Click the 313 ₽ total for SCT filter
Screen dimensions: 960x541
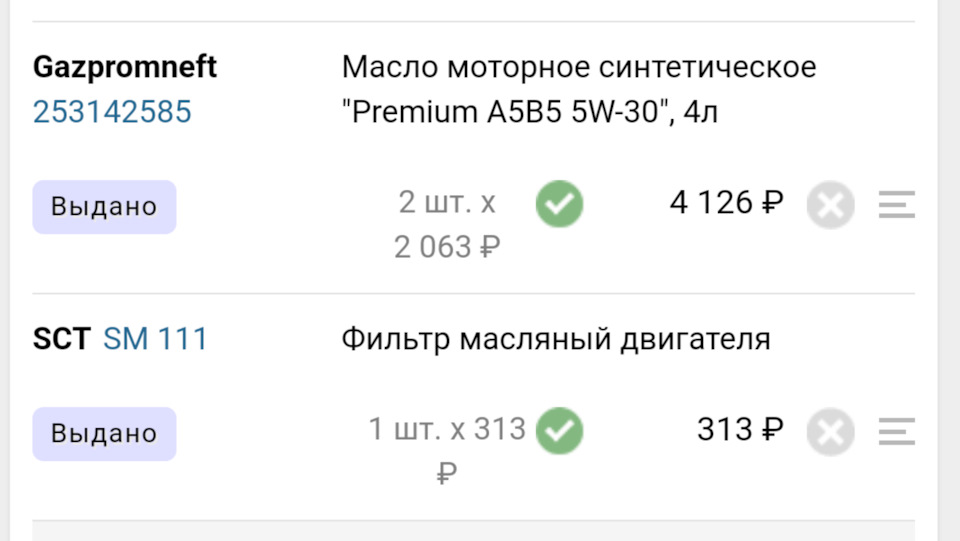[x=740, y=430]
